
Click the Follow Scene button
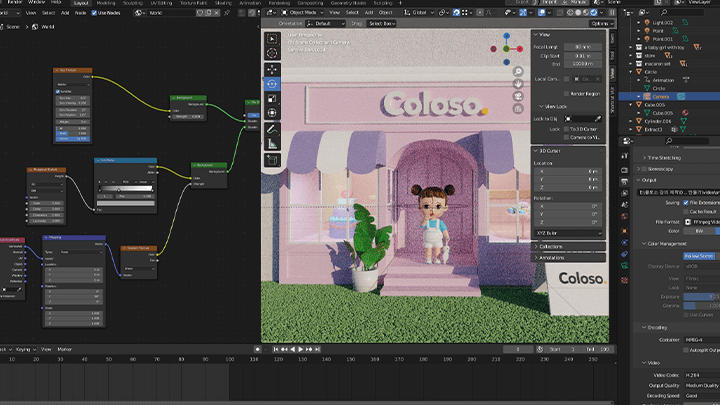pyautogui.click(x=701, y=256)
